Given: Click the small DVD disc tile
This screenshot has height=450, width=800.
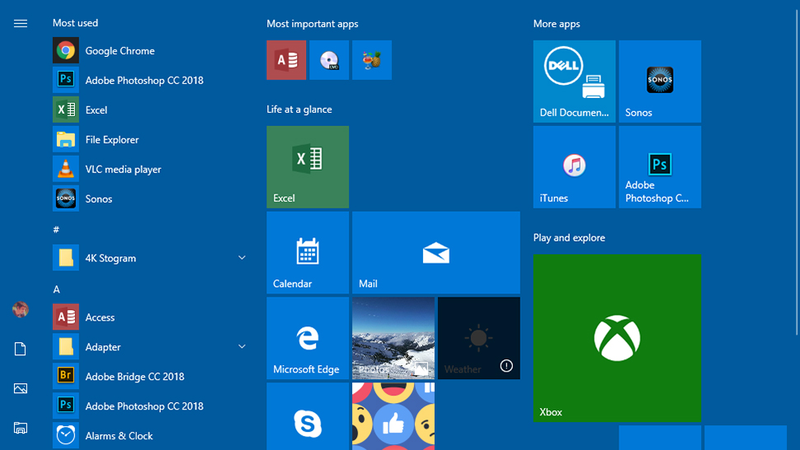Looking at the screenshot, I should pyautogui.click(x=329, y=60).
